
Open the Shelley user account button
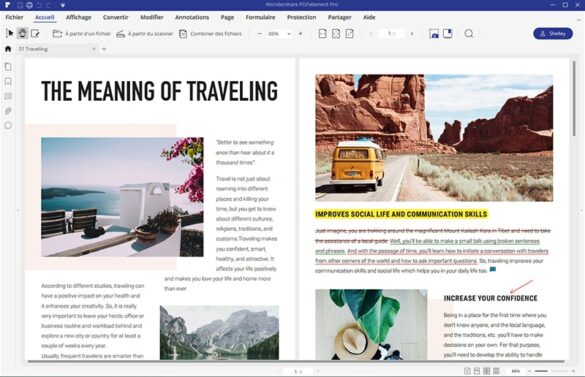coord(553,34)
